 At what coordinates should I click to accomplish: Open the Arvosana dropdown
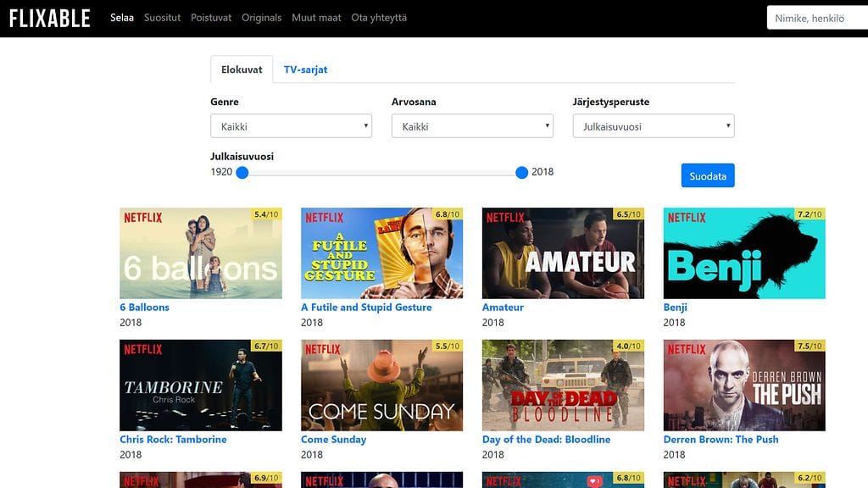click(x=472, y=125)
